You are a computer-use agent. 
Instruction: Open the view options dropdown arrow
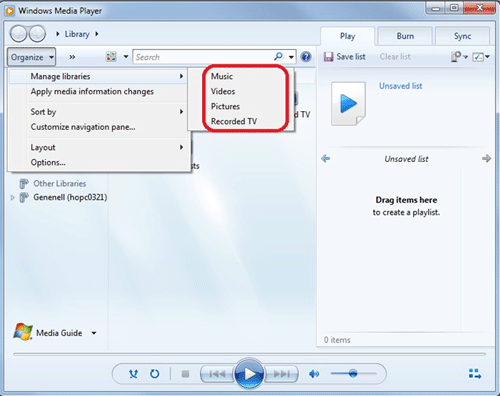point(126,57)
